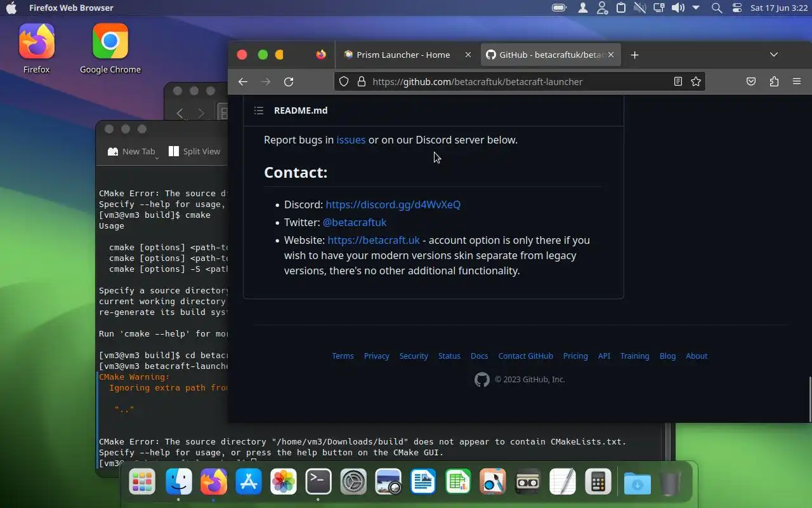Toggle reader view in the URL bar
Screen dimensions: 812x508
[x=678, y=81]
